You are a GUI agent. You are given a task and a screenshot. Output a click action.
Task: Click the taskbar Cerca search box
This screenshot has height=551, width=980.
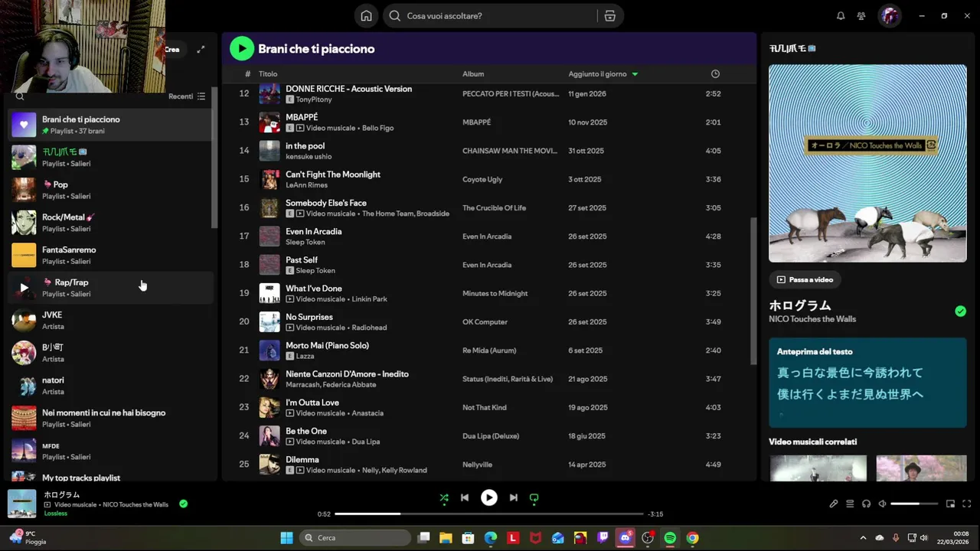click(x=356, y=538)
